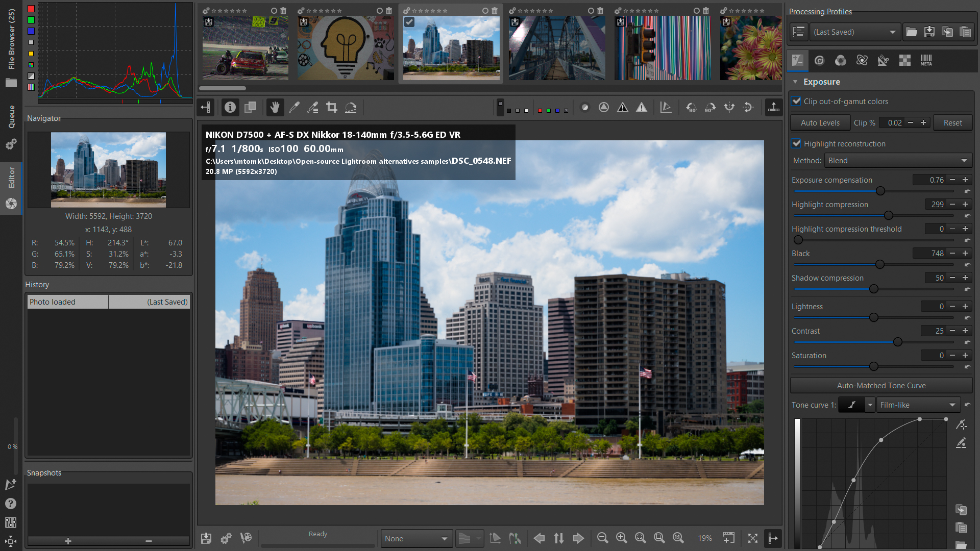Rotate the image 90 degrees counter-clockwise

coord(692,107)
